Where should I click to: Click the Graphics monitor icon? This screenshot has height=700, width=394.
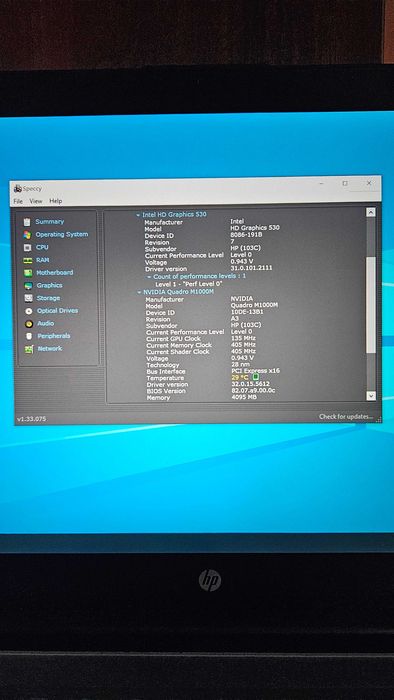pos(28,286)
